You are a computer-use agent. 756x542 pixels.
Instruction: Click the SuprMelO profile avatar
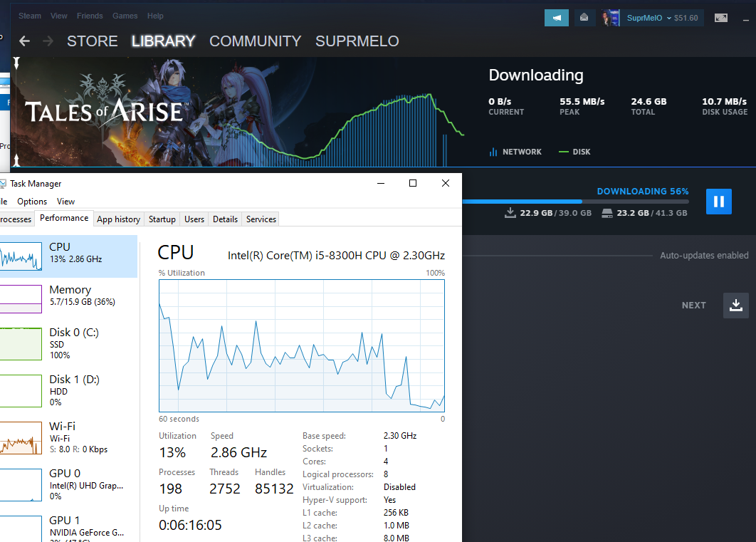[x=611, y=18]
